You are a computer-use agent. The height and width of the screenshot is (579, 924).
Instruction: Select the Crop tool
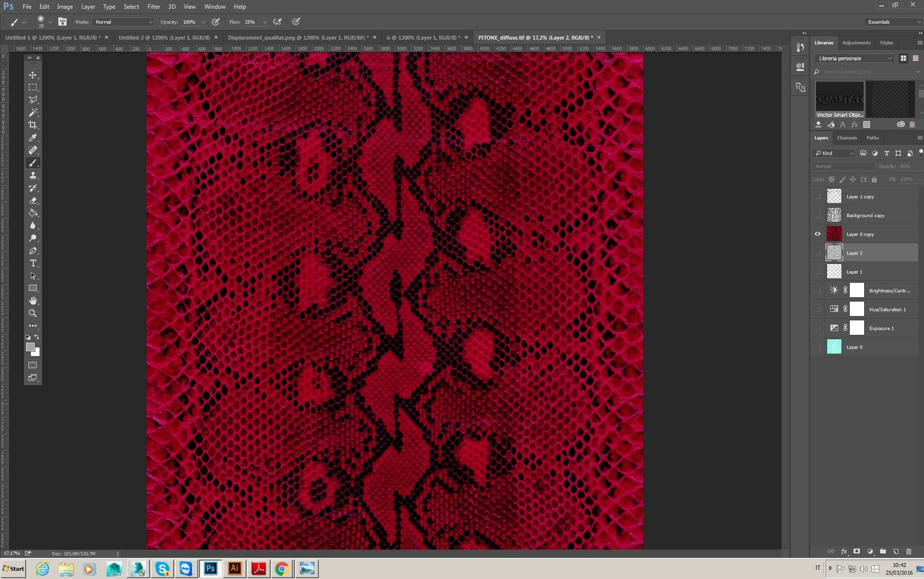click(x=33, y=125)
